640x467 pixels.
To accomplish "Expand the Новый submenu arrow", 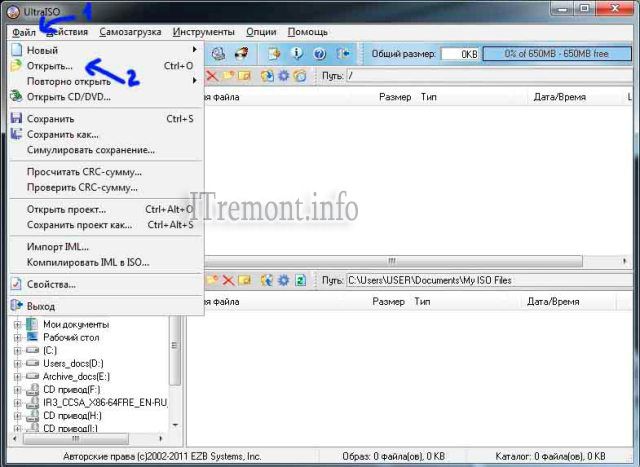I will [x=195, y=50].
